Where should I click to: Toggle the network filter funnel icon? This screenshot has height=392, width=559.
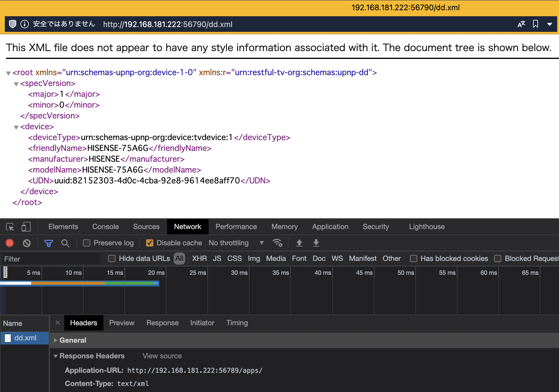point(48,243)
